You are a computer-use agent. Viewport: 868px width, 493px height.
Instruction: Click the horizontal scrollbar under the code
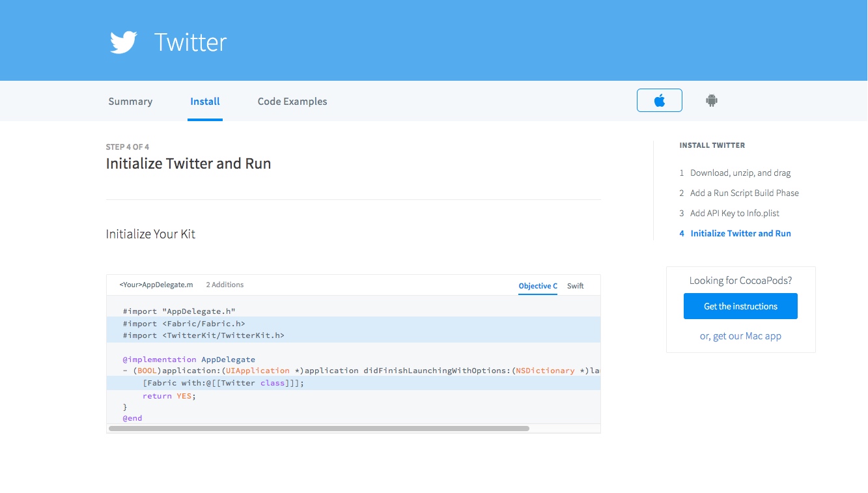[x=319, y=429]
